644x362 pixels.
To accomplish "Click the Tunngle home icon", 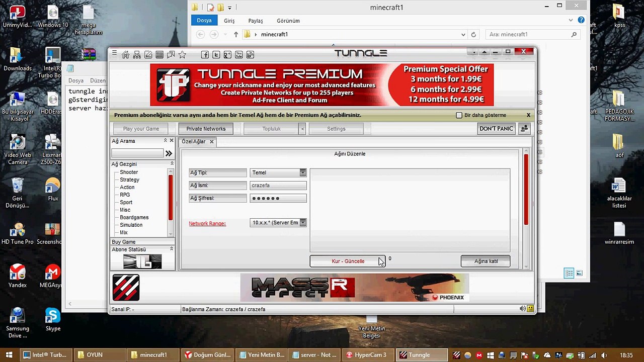I will tap(125, 54).
